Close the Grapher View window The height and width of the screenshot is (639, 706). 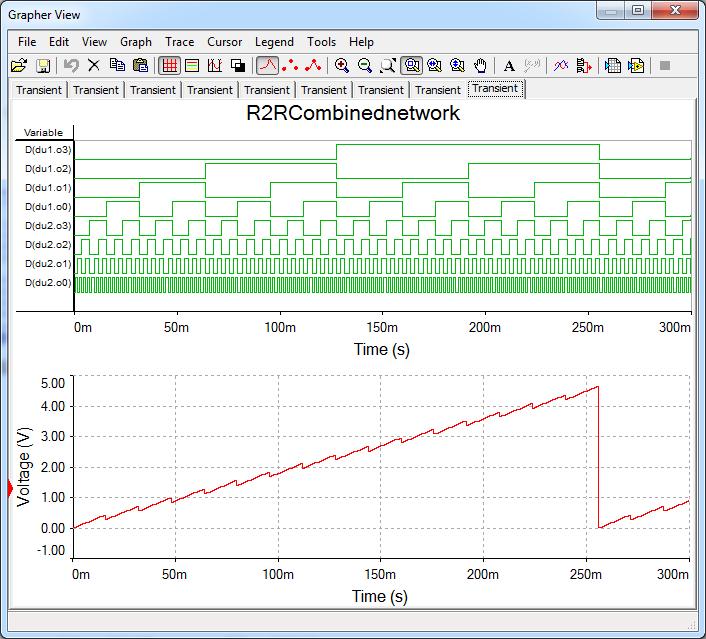tap(674, 10)
